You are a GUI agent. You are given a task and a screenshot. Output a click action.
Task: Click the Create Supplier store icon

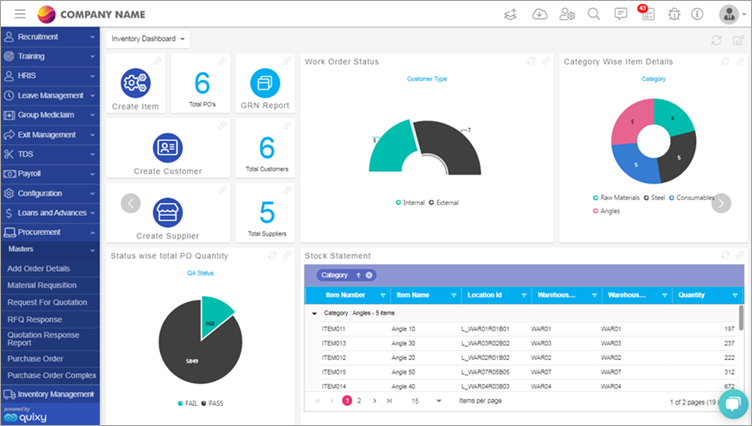(167, 212)
